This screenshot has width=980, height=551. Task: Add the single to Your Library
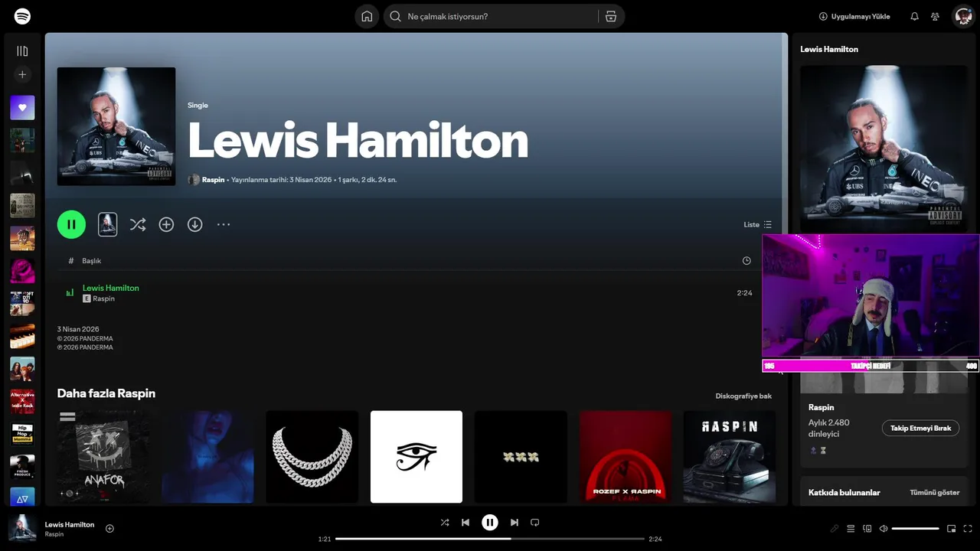tap(166, 224)
